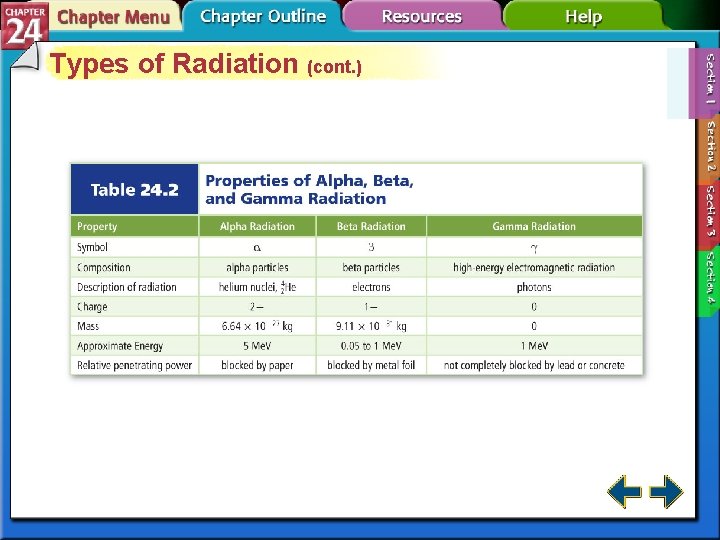Click the 5 MeV cell

[257, 346]
